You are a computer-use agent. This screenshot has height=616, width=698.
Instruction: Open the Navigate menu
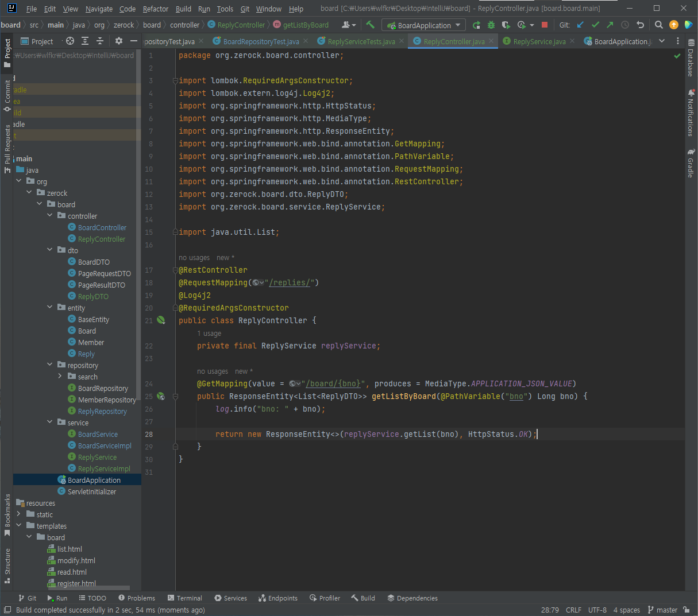point(99,9)
